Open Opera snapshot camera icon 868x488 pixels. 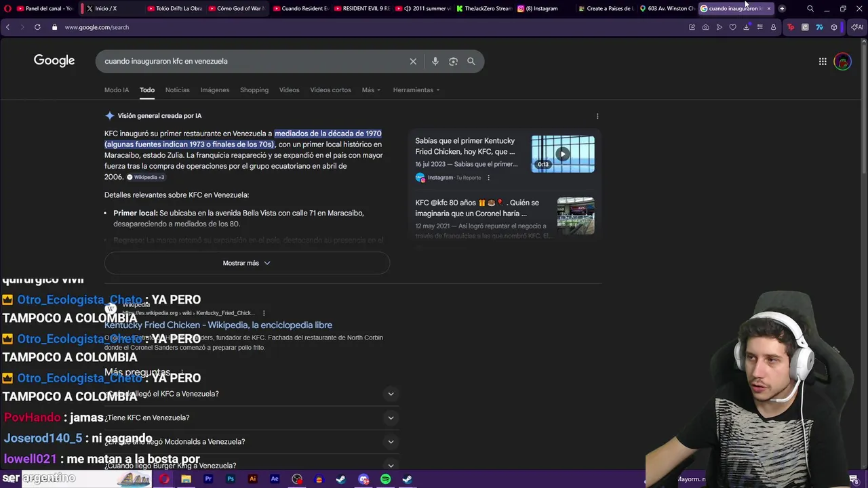(706, 27)
